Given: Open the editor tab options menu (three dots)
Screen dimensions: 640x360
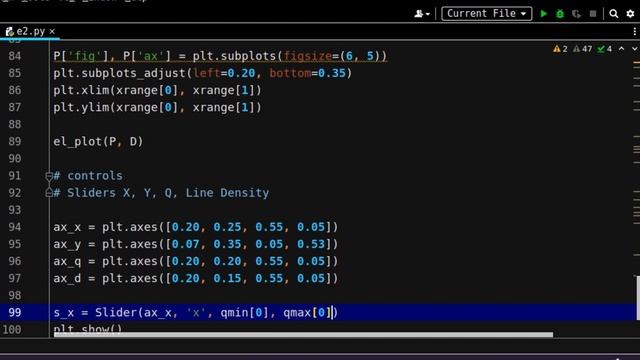Looking at the screenshot, I should [634, 31].
